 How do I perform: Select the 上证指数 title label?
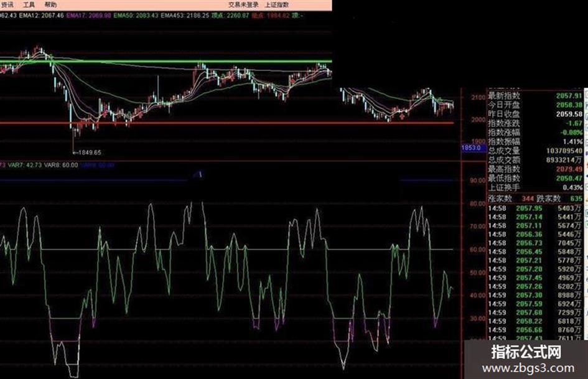(277, 5)
